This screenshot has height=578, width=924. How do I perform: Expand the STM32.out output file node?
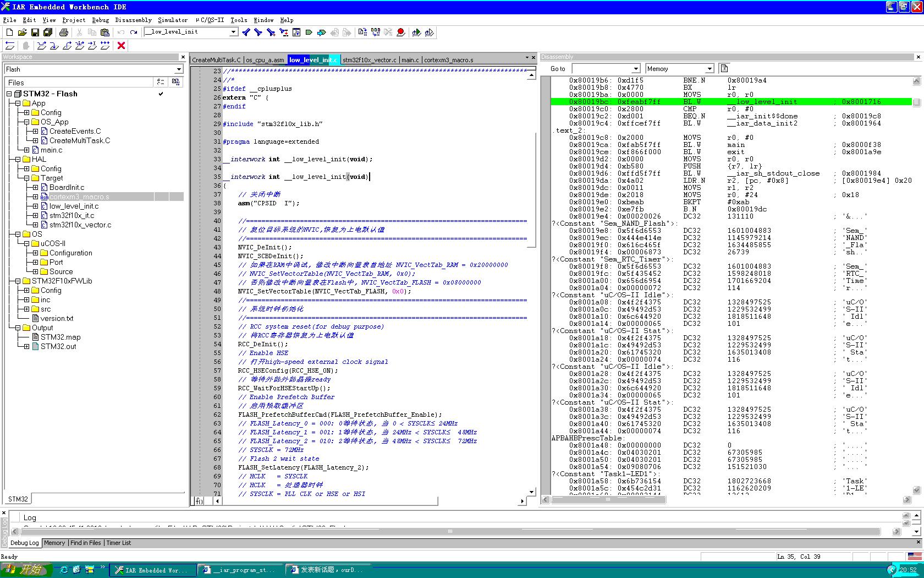(x=27, y=347)
